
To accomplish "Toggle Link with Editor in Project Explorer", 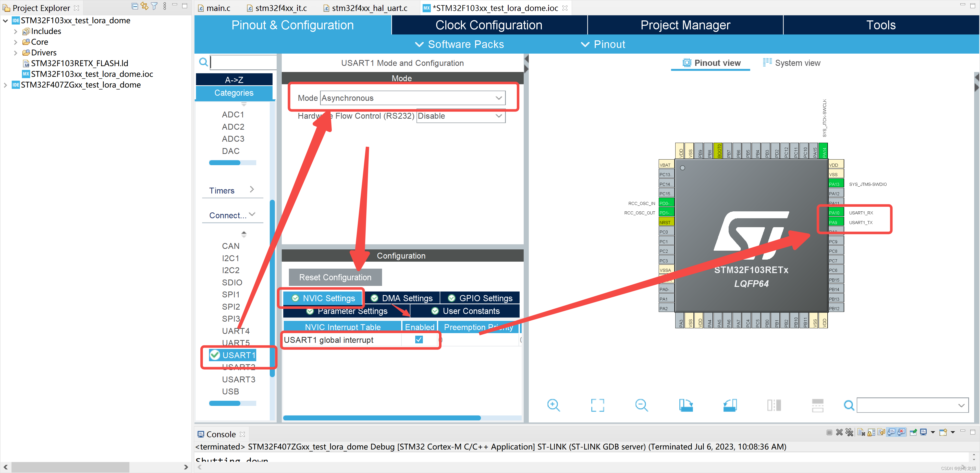I will click(144, 6).
